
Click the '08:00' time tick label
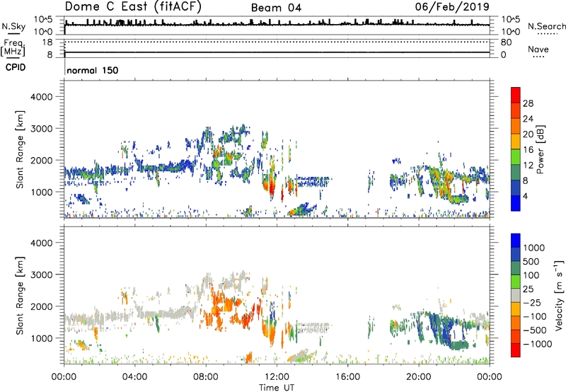point(206,377)
